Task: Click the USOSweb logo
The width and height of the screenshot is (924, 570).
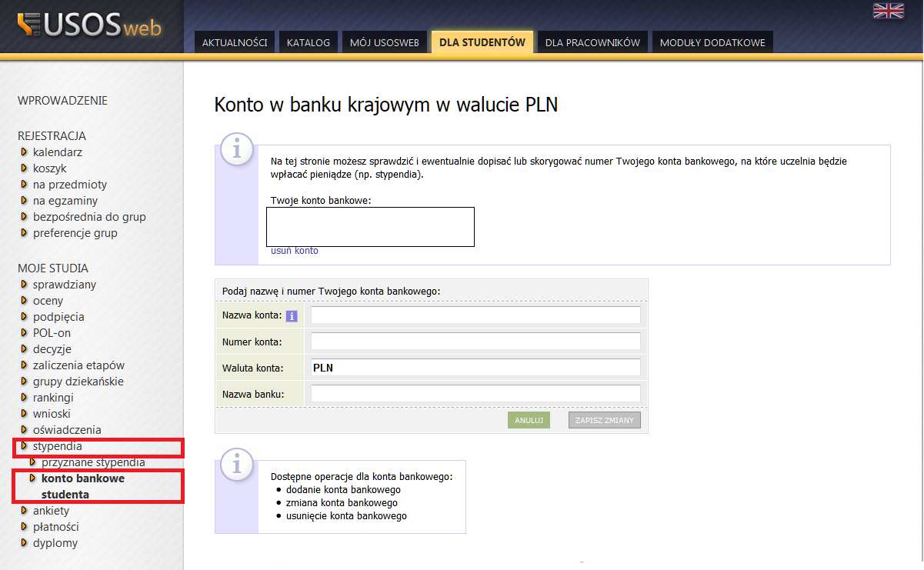Action: 91,25
